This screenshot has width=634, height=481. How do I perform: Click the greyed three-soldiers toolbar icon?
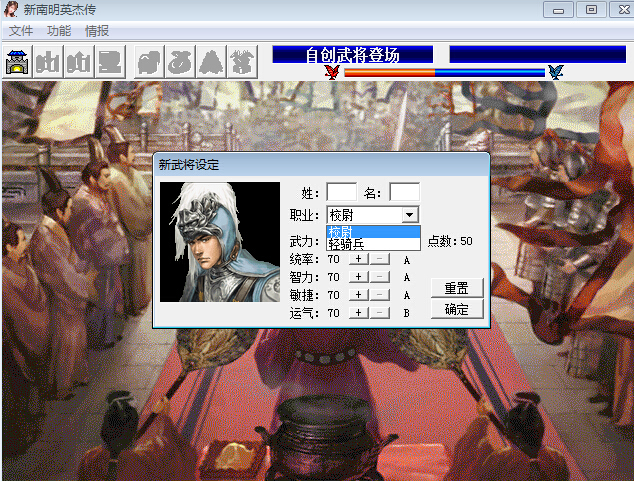point(48,62)
